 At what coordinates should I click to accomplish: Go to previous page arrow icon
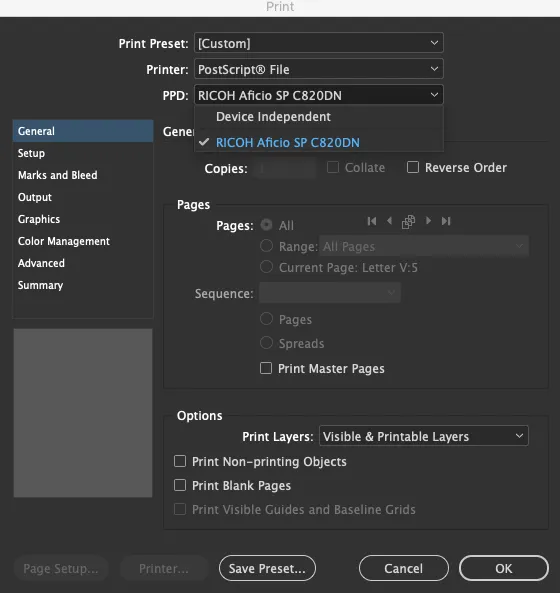pos(389,221)
